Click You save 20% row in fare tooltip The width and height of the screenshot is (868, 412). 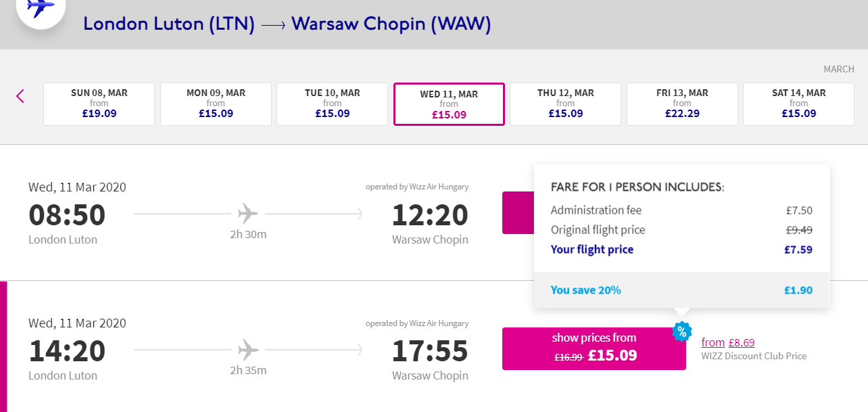tap(681, 290)
